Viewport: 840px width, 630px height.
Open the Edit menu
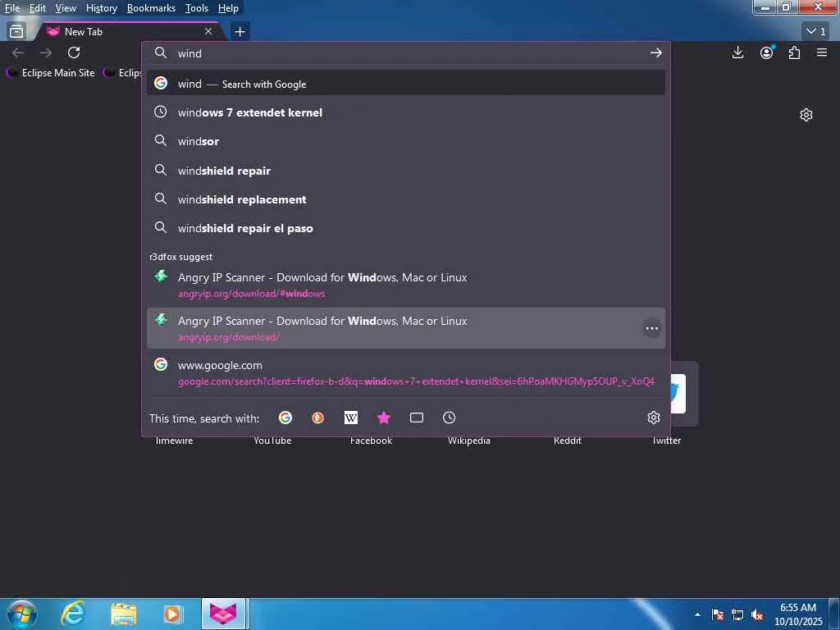(37, 8)
